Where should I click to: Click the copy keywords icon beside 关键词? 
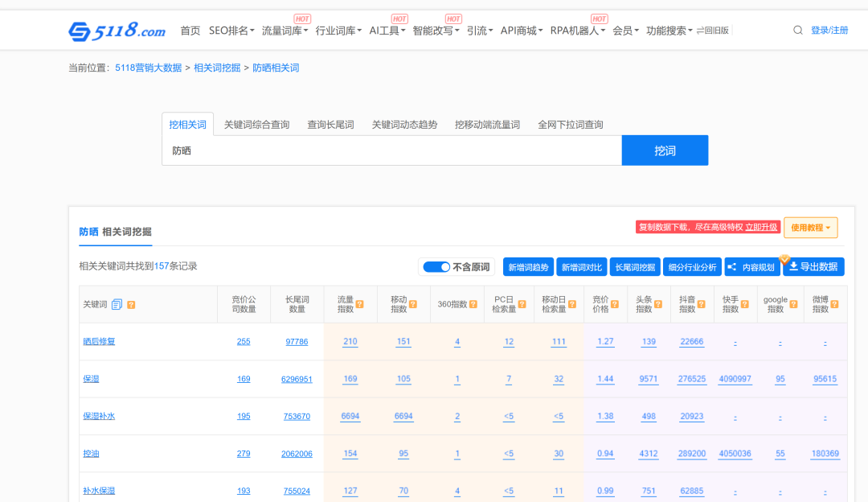[117, 304]
